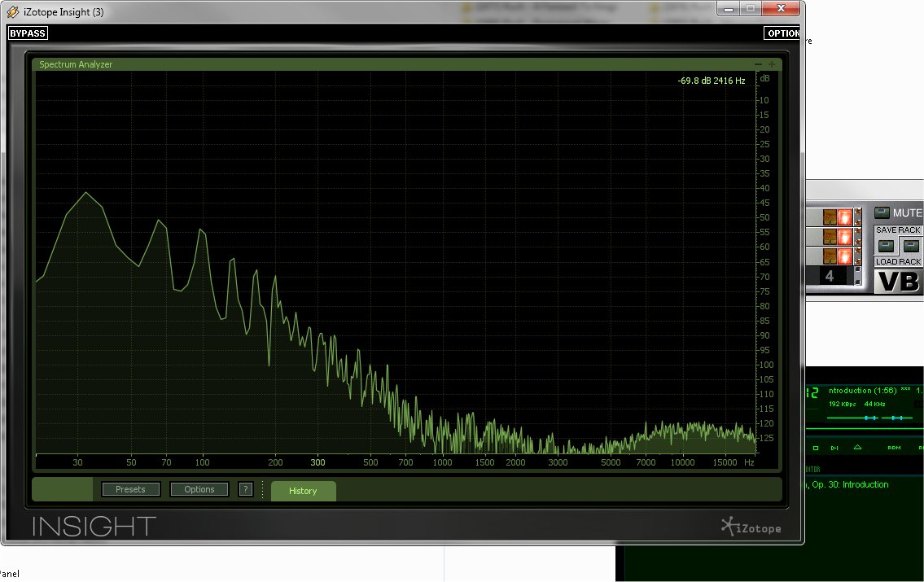Click the -69.8 dB 2416 Hz readout
The height and width of the screenshot is (582, 924).
pos(712,81)
